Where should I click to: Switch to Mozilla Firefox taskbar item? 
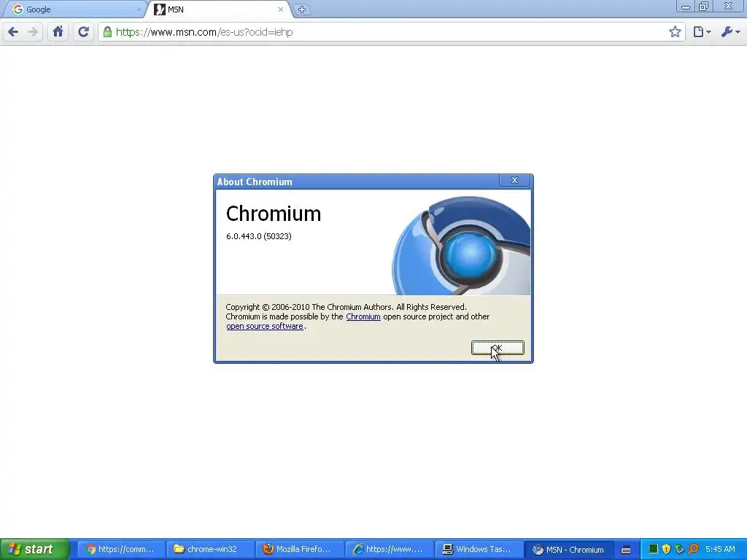click(x=300, y=549)
